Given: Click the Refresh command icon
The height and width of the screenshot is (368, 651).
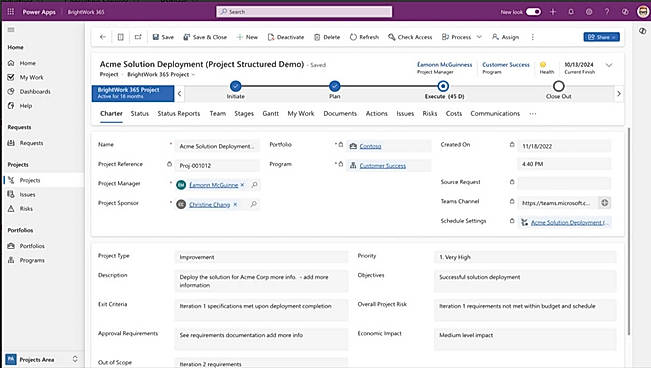Looking at the screenshot, I should (353, 37).
